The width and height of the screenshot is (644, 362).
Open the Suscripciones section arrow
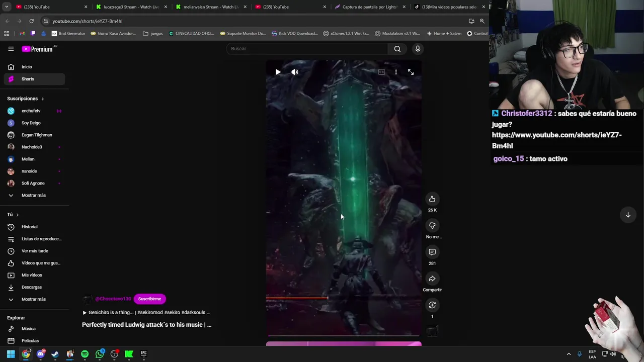point(42,99)
